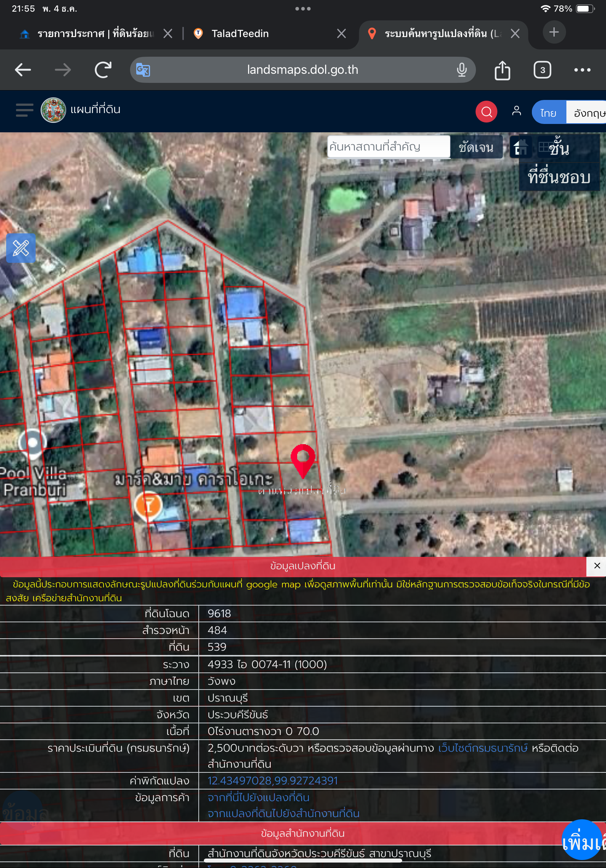Open the ชั้น layers panel
Viewport: 606px width, 868px height.
[558, 148]
